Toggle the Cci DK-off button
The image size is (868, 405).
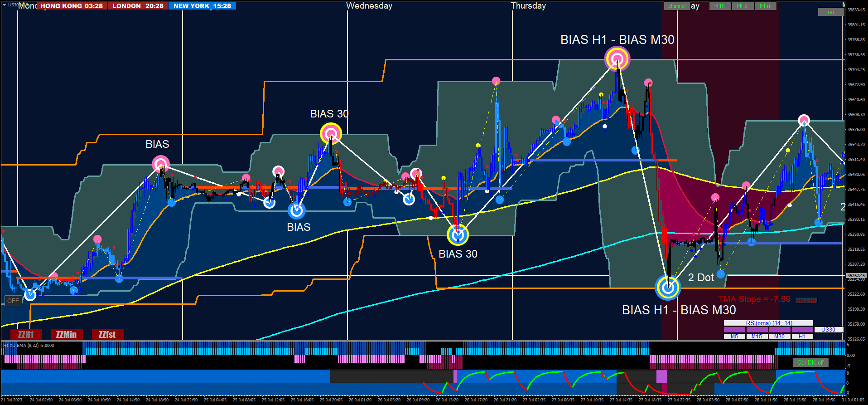pos(810,362)
